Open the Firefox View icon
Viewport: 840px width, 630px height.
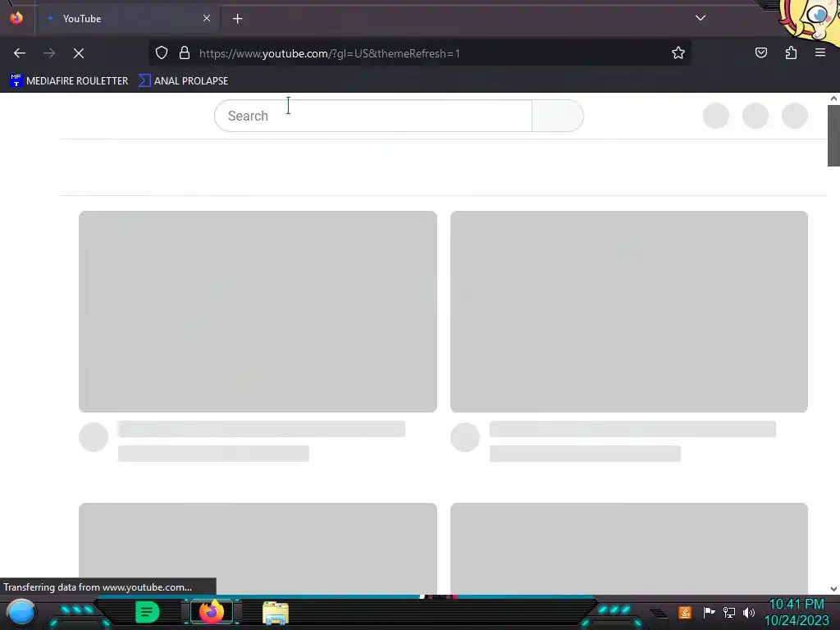click(16, 18)
